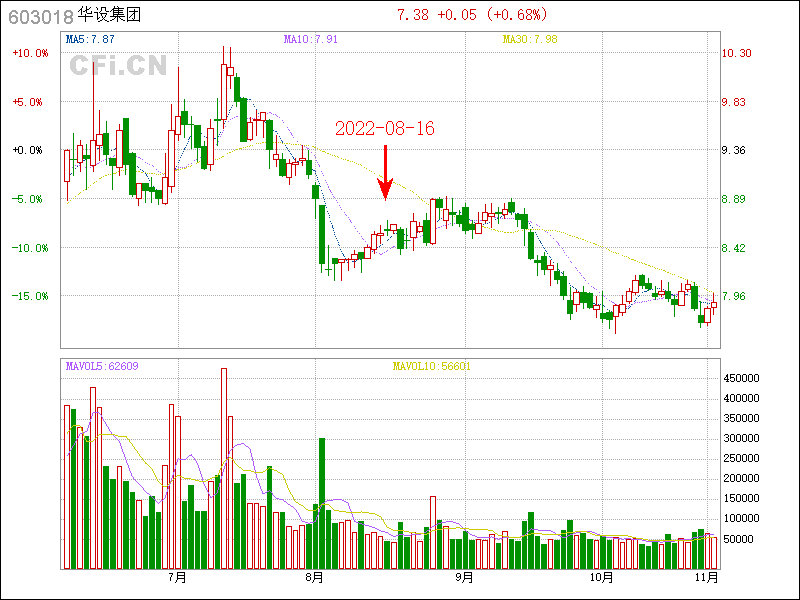This screenshot has height=600, width=800.
Task: Click the -15.0% label on left axis
Action: point(29,296)
